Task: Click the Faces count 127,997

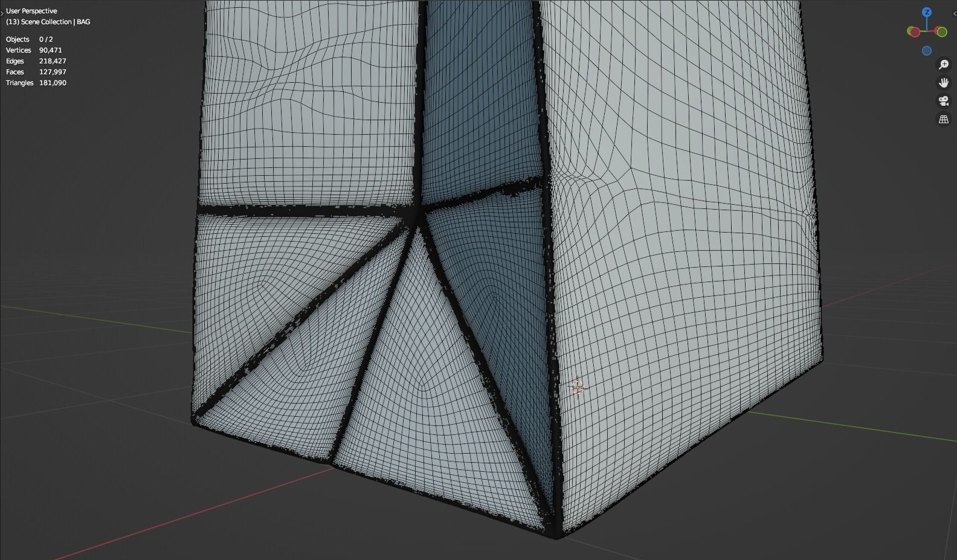Action: (53, 72)
